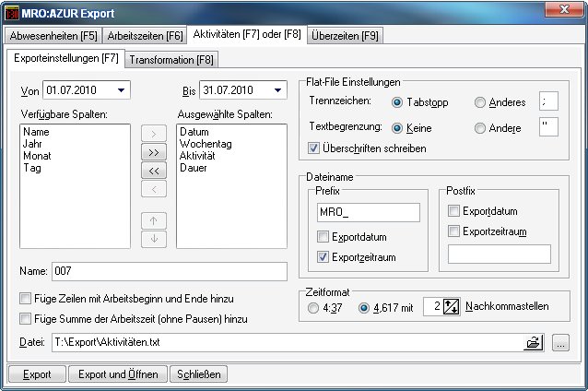Enable Postfix Exportzeitraum checkbox

[x=453, y=231]
